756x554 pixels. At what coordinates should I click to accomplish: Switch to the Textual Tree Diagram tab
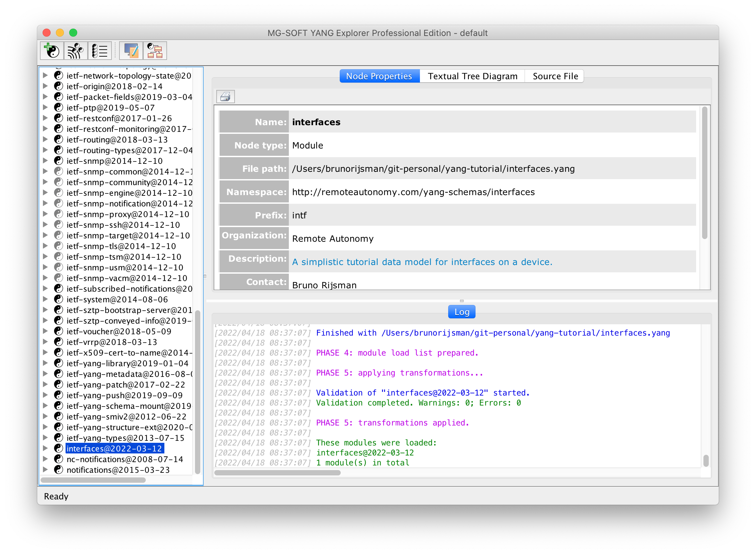472,76
